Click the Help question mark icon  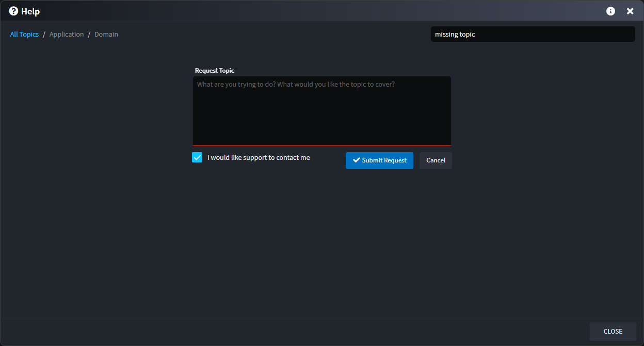click(x=13, y=11)
